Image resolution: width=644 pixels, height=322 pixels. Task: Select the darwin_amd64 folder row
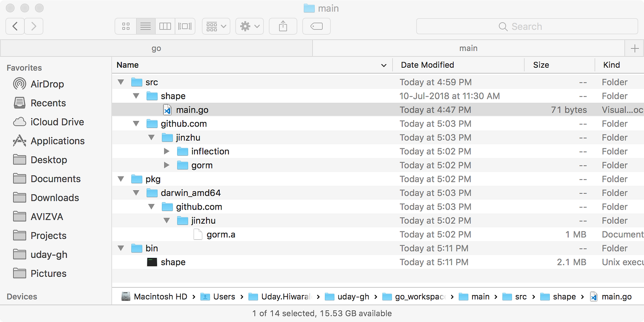pos(378,193)
